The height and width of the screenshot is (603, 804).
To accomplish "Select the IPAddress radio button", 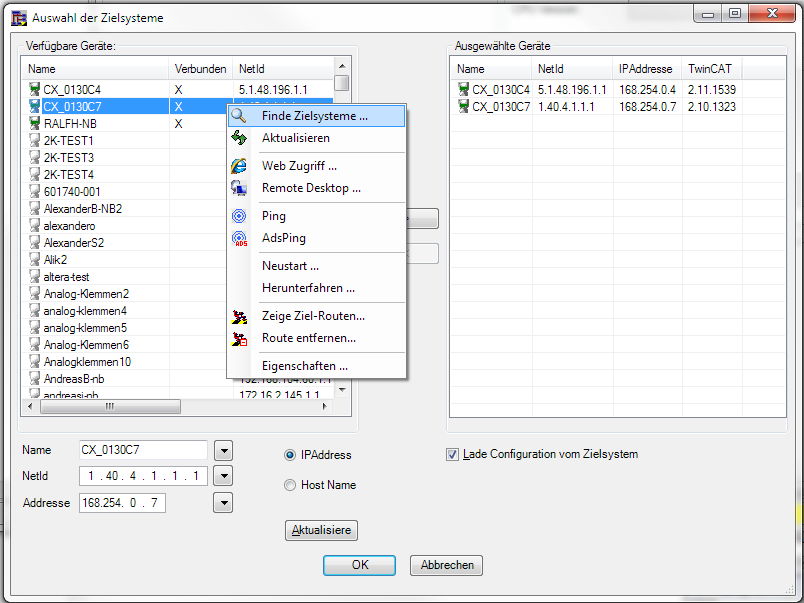I will click(x=290, y=455).
